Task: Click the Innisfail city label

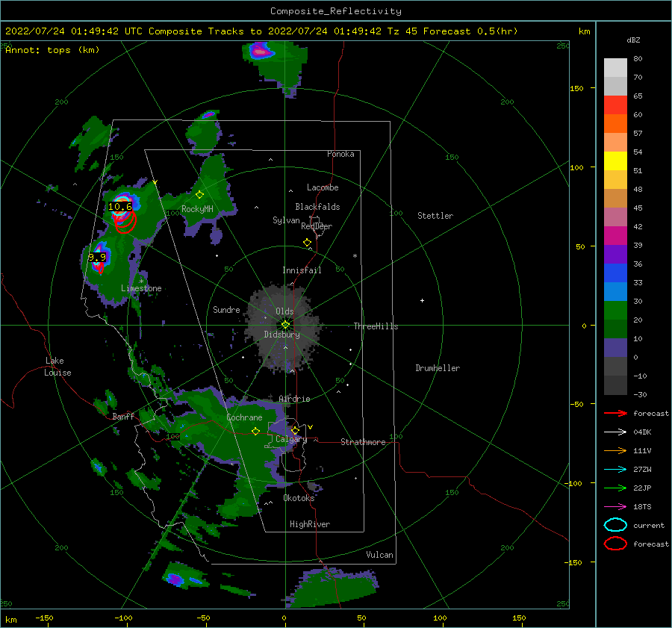Action: [302, 270]
